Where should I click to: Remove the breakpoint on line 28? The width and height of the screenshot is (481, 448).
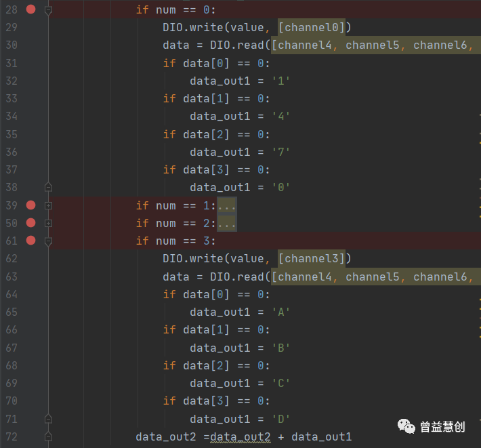pyautogui.click(x=30, y=9)
